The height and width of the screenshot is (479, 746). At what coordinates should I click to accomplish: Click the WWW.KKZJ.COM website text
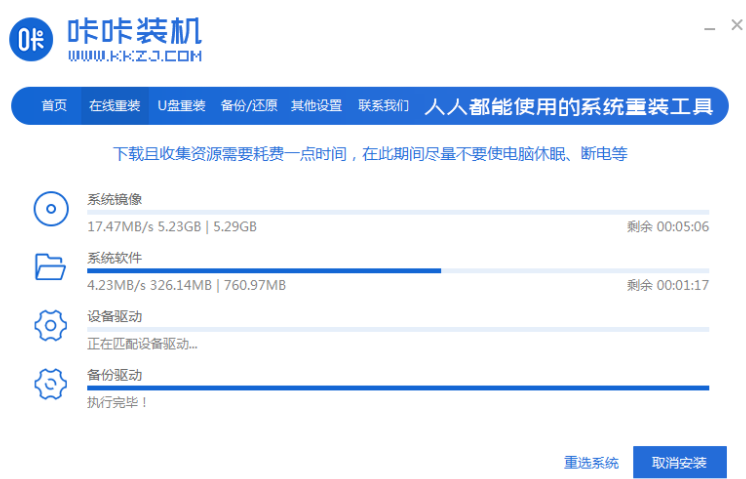tap(134, 56)
